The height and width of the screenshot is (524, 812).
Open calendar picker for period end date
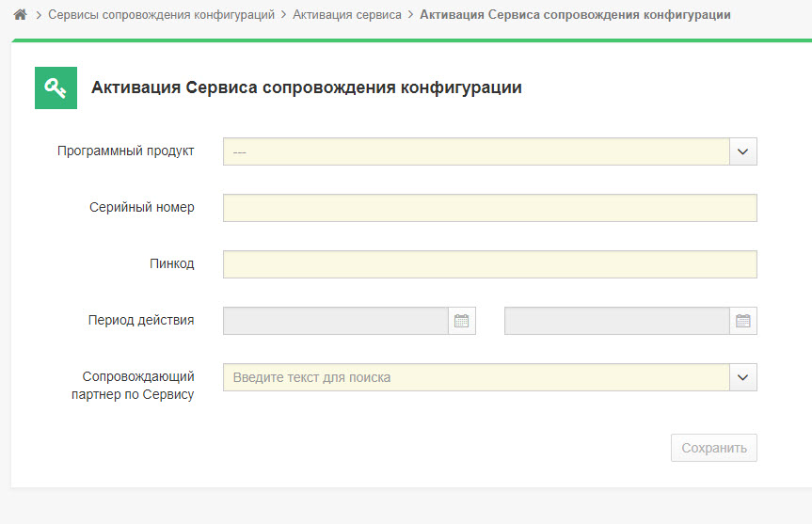743,321
